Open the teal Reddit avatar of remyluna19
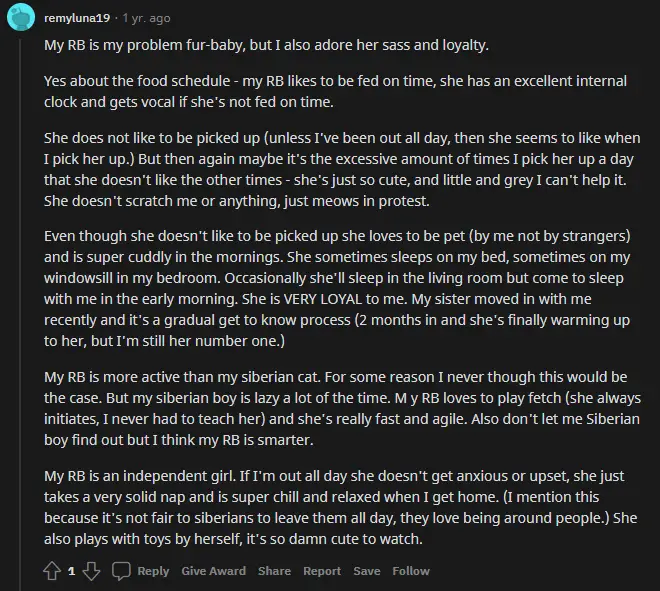Viewport: 660px width, 591px height. point(21,17)
